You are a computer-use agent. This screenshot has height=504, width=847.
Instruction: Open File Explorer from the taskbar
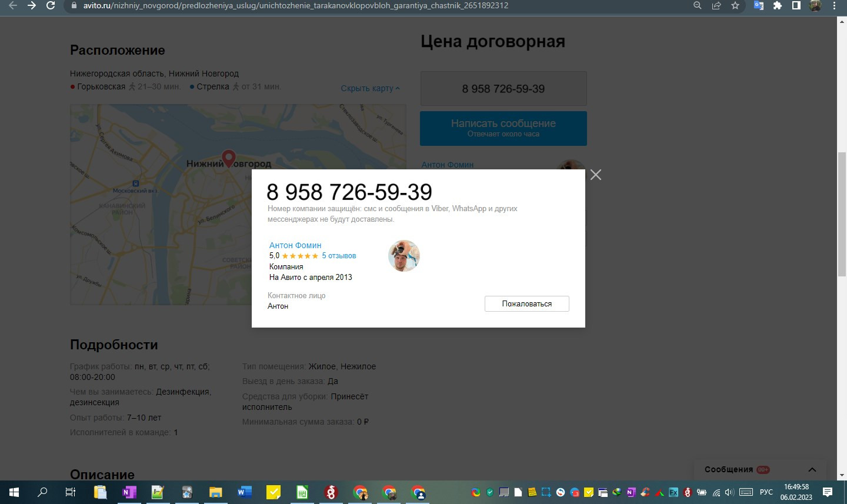pos(216,492)
